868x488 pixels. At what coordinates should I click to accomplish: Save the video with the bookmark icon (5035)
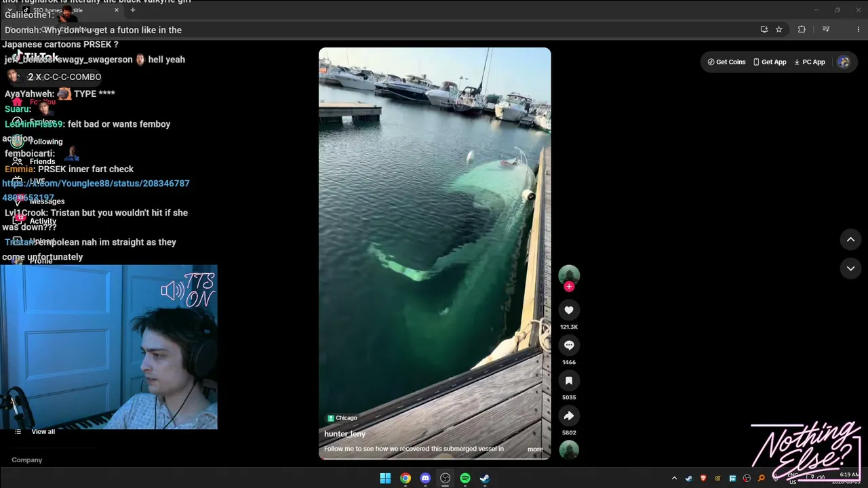tap(569, 380)
